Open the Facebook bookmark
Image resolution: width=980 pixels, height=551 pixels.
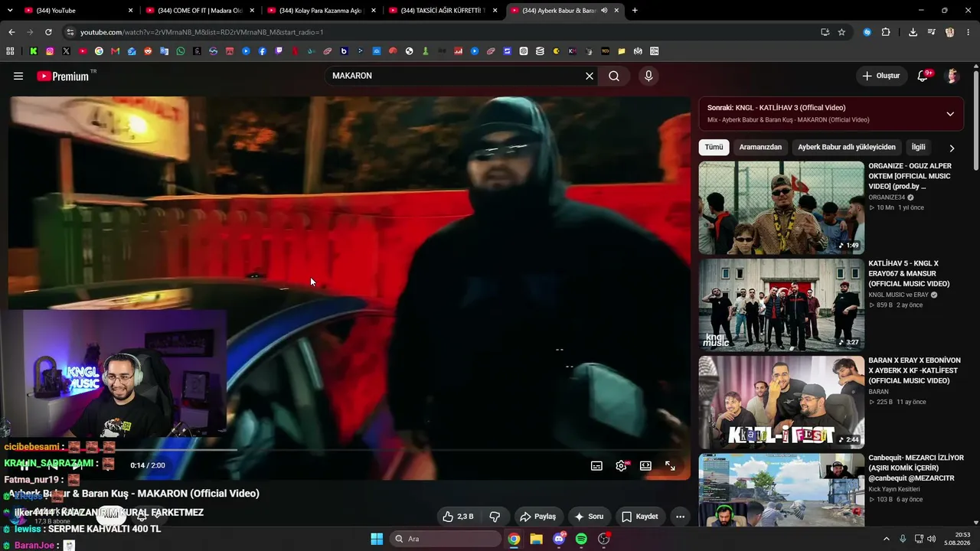[263, 51]
